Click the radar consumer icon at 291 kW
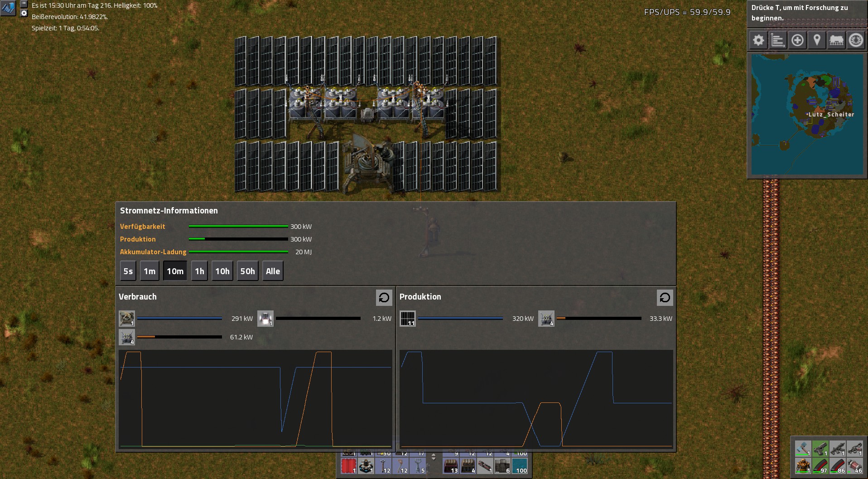The height and width of the screenshot is (479, 868). (x=127, y=319)
